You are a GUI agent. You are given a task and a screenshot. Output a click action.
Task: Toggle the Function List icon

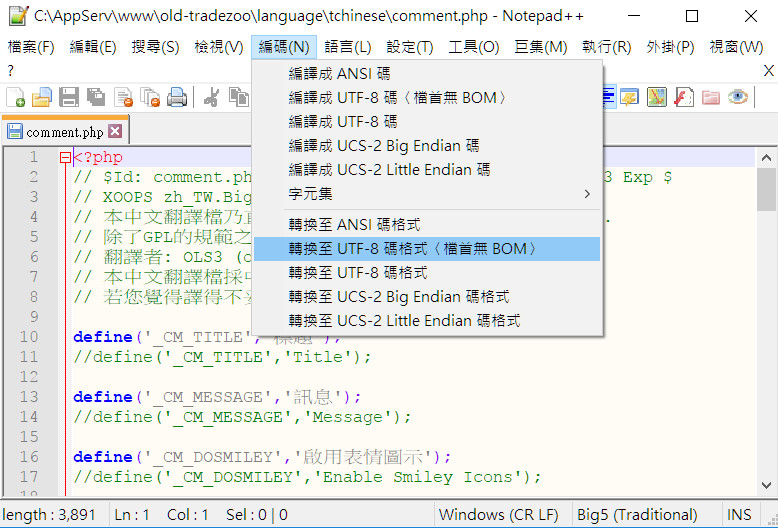[x=684, y=97]
